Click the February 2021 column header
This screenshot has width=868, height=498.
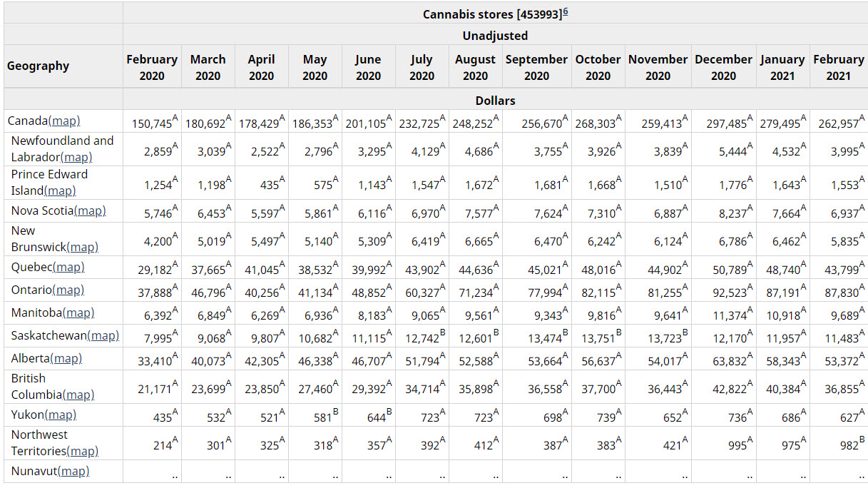[x=838, y=68]
